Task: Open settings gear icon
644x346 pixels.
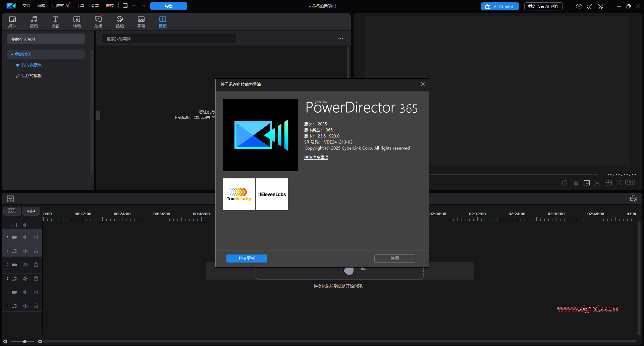Action: 579,6
